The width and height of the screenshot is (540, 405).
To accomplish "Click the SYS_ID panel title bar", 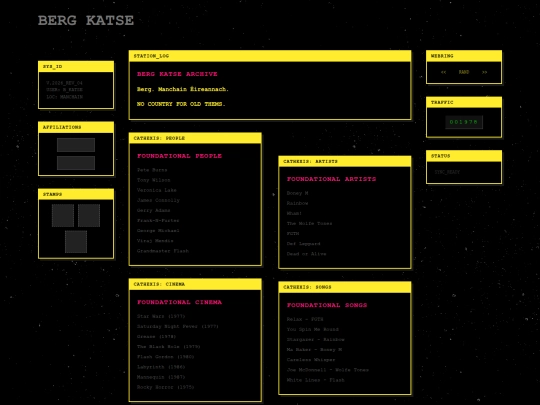I will pyautogui.click(x=76, y=66).
